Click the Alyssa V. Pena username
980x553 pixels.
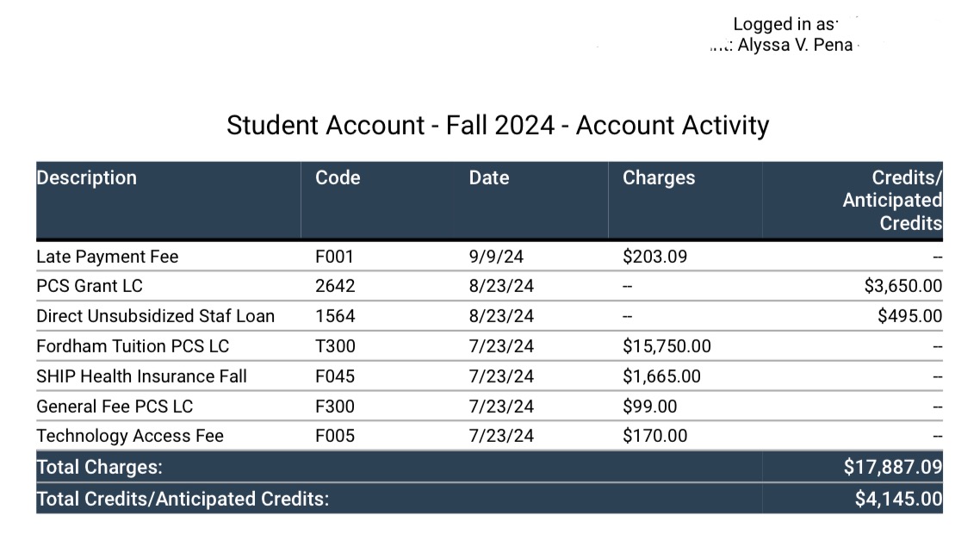[795, 45]
